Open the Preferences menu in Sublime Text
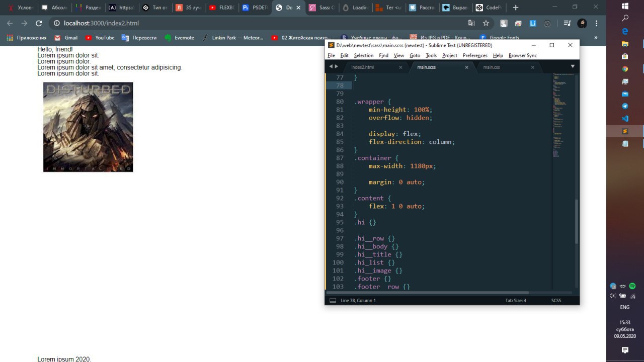644x362 pixels. (x=475, y=55)
